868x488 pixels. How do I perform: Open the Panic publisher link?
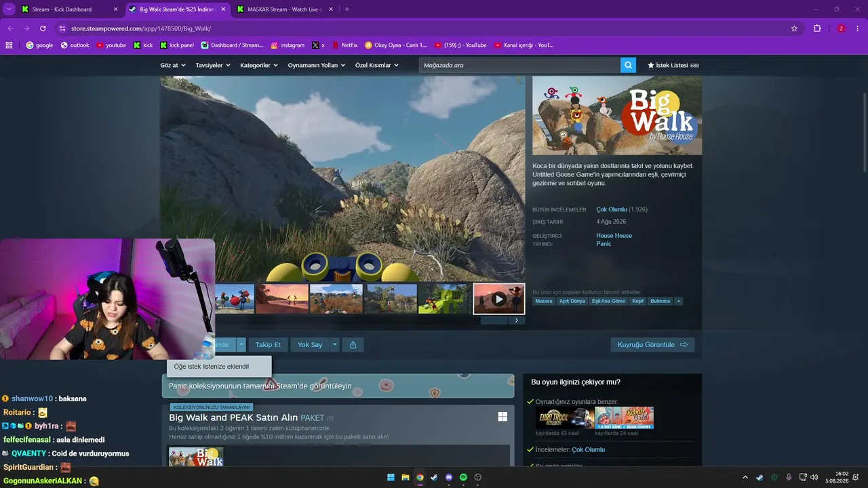[x=604, y=244]
